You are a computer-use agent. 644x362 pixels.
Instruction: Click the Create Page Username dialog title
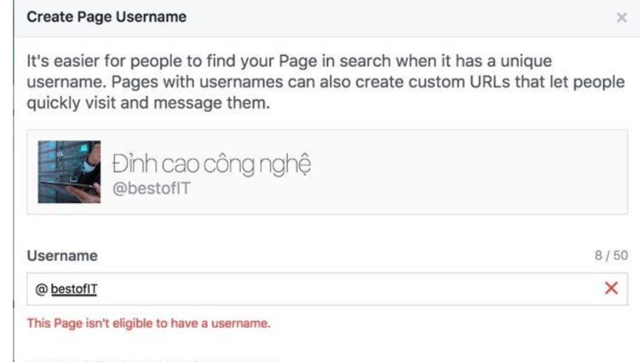click(x=107, y=17)
